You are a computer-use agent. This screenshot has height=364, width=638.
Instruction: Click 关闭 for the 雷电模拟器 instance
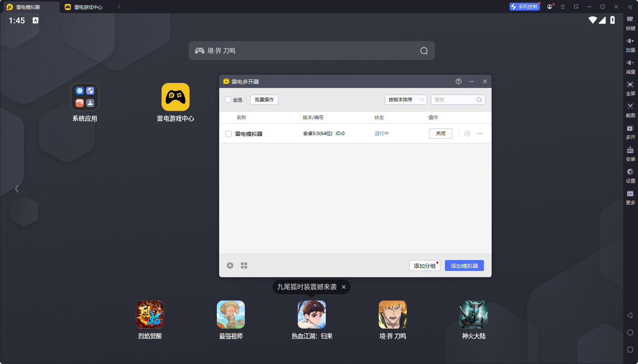441,134
